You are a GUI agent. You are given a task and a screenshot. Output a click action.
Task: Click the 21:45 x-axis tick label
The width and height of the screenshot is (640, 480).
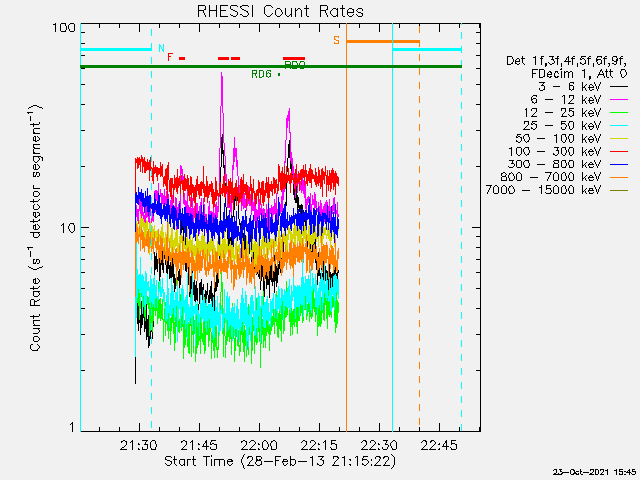click(199, 445)
